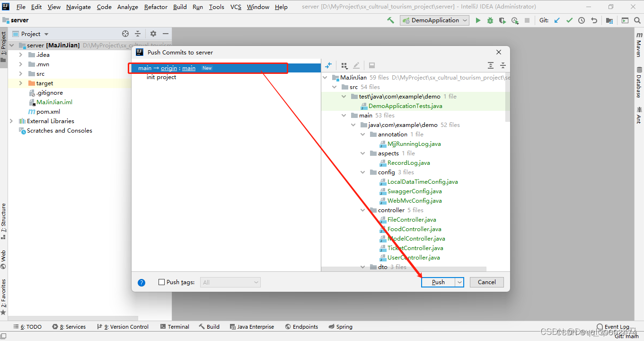The image size is (644, 341).
Task: Open the Event Log
Action: 613,327
